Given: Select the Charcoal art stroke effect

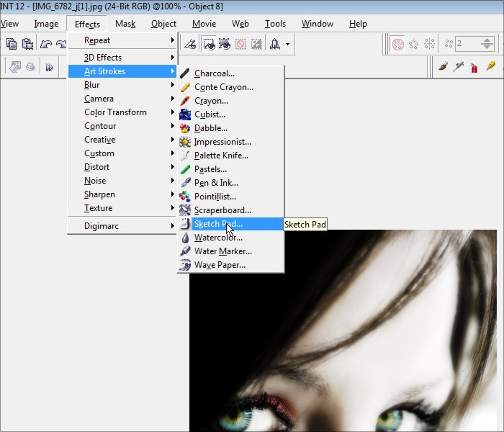Looking at the screenshot, I should click(214, 73).
